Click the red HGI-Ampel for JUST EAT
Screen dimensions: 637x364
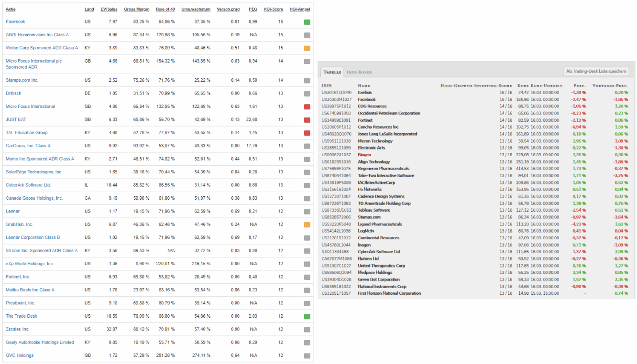pyautogui.click(x=307, y=119)
